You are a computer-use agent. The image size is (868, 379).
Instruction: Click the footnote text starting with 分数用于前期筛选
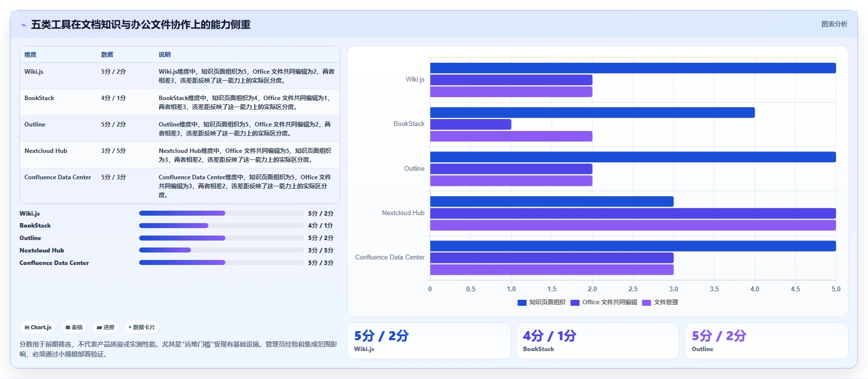(178, 349)
